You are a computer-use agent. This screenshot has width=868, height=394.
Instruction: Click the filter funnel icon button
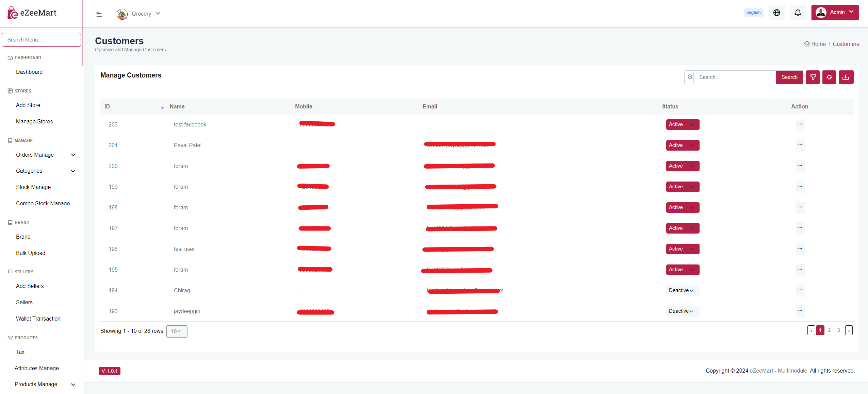[x=813, y=77]
